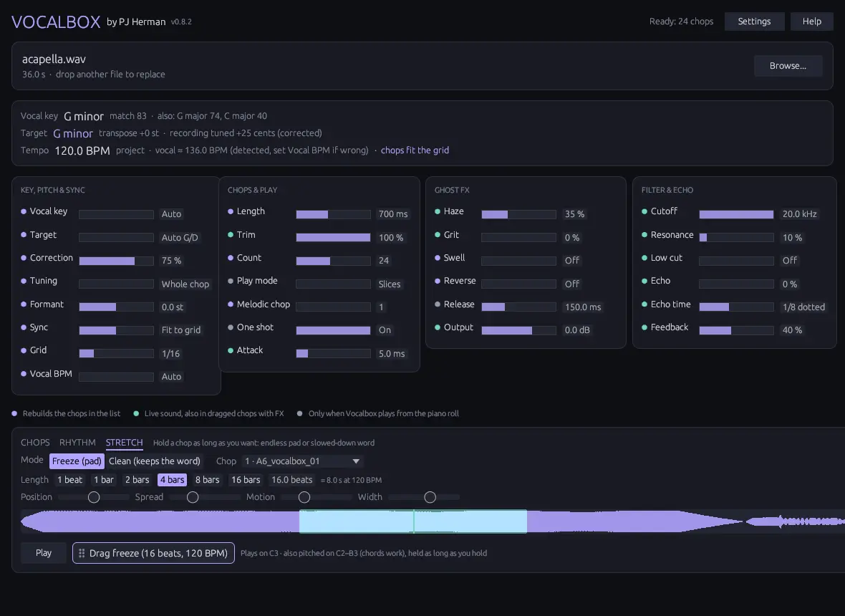The width and height of the screenshot is (845, 616).
Task: Adjust the Resonance slider
Action: tap(736, 238)
